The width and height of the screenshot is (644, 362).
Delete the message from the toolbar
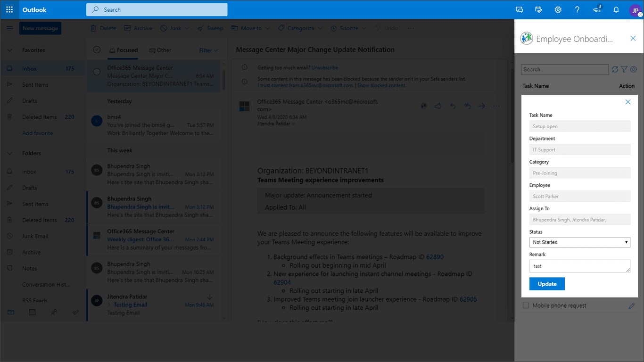coord(103,28)
